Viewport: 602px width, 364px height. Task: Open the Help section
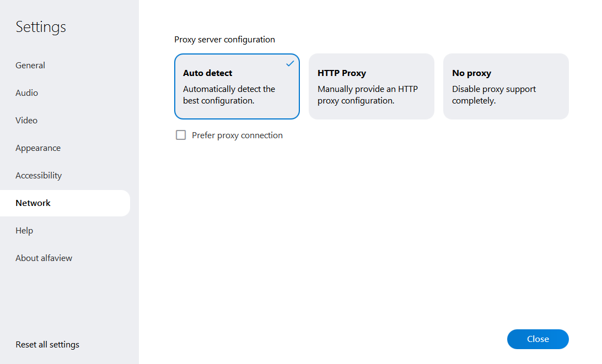(x=24, y=231)
